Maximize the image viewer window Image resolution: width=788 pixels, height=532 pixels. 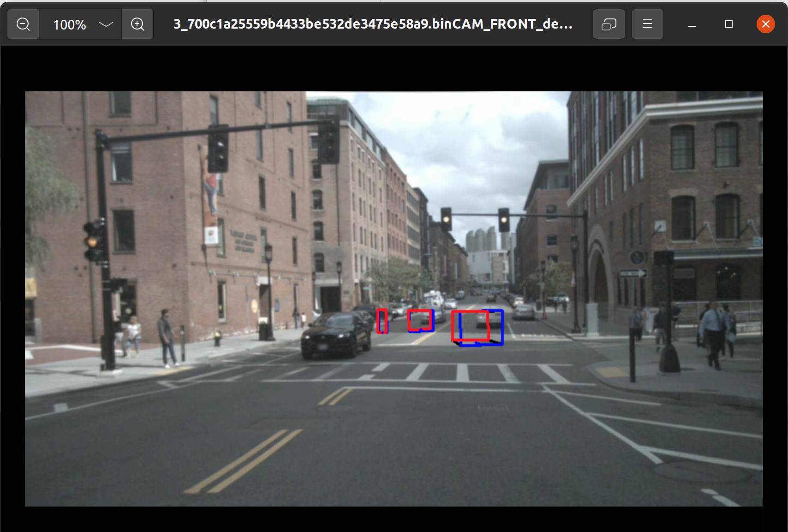coord(728,24)
